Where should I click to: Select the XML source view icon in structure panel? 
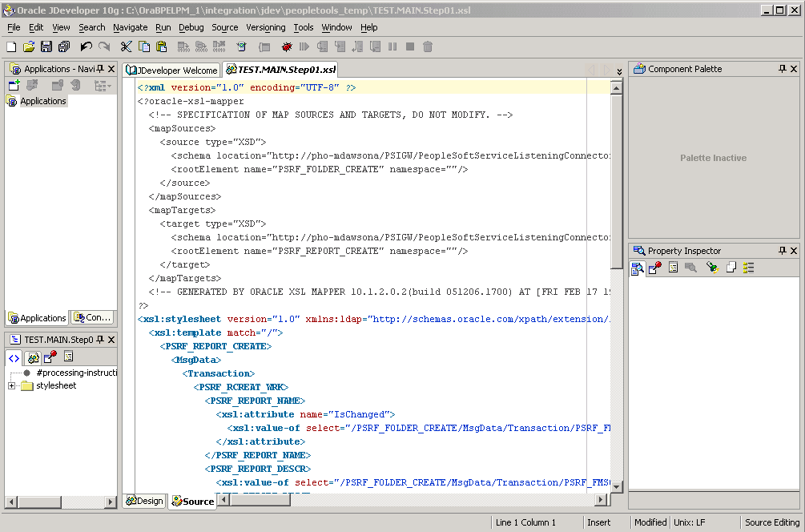pos(14,358)
